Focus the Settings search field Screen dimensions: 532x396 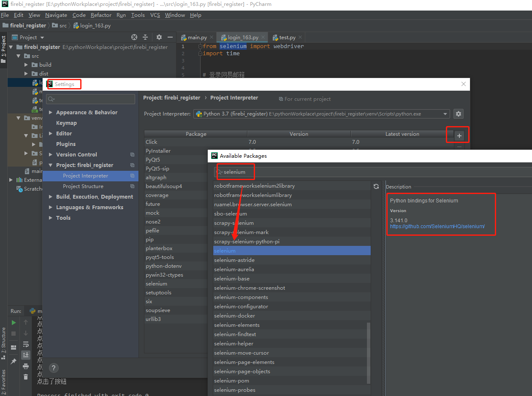click(x=91, y=99)
